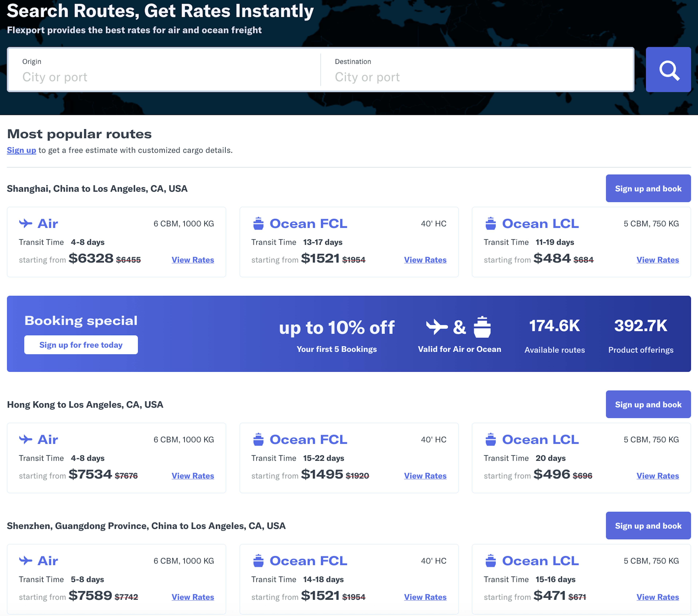Screen dimensions: 698x616
Task: View Rates for Shenzhen Ocean LCL
Action: click(658, 597)
